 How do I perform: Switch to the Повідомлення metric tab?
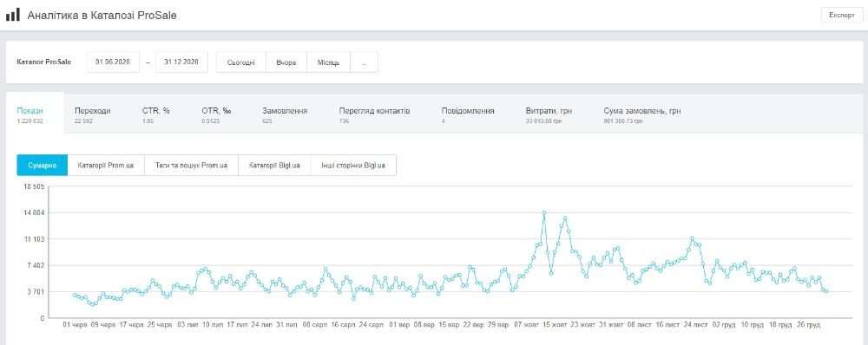tap(468, 114)
